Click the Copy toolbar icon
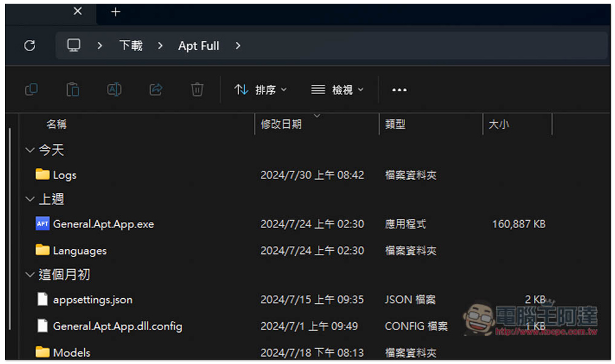The height and width of the screenshot is (364, 615). coord(31,89)
